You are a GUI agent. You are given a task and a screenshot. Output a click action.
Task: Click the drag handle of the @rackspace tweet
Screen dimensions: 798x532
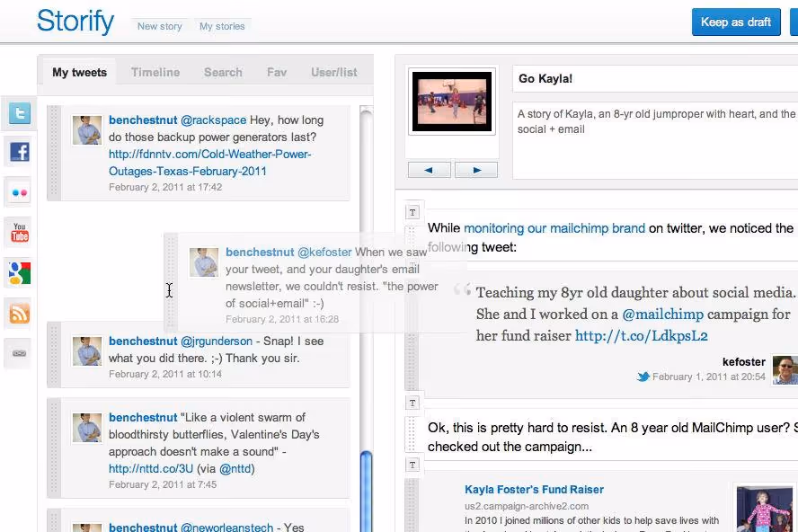point(55,153)
